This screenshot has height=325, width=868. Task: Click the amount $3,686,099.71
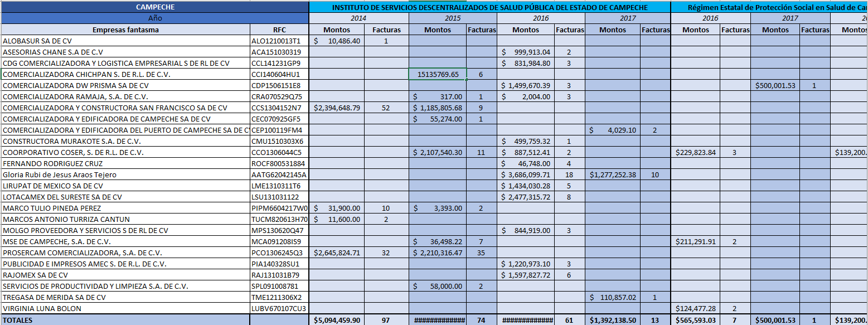tap(526, 174)
